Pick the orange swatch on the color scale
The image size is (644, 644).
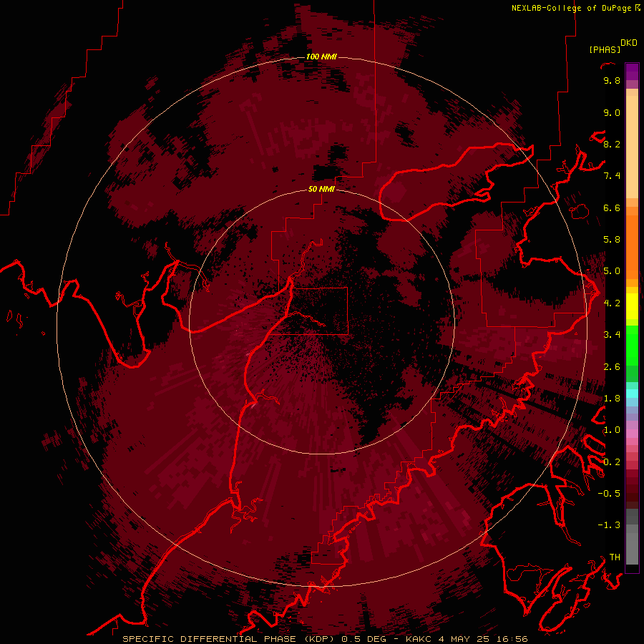click(x=632, y=246)
